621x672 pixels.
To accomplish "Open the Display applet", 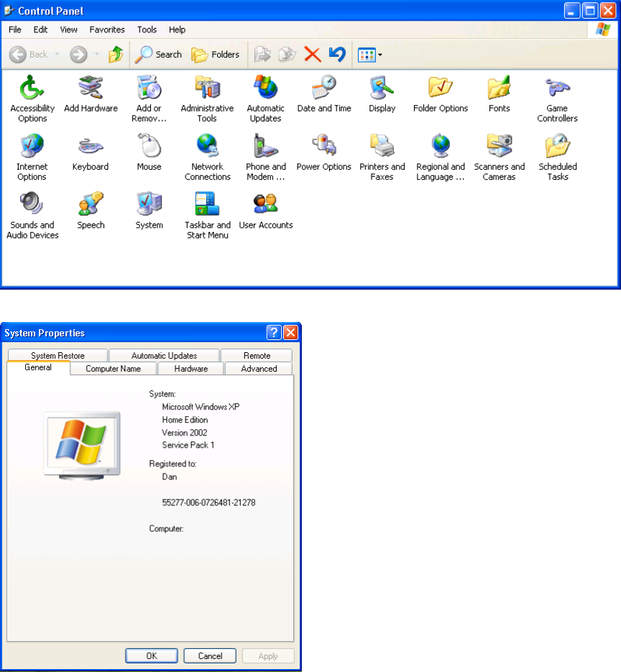I will [382, 94].
